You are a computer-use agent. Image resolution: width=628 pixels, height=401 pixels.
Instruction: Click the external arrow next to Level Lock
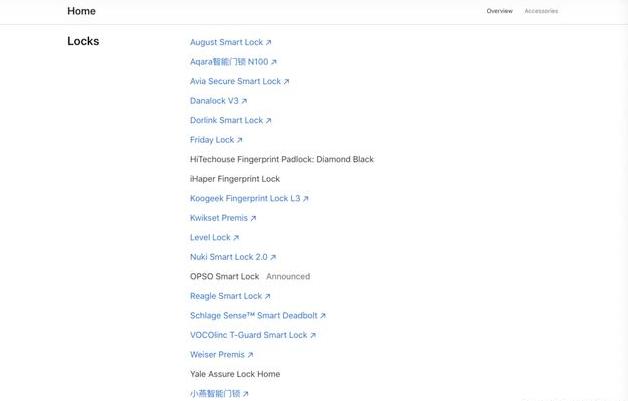click(x=236, y=238)
